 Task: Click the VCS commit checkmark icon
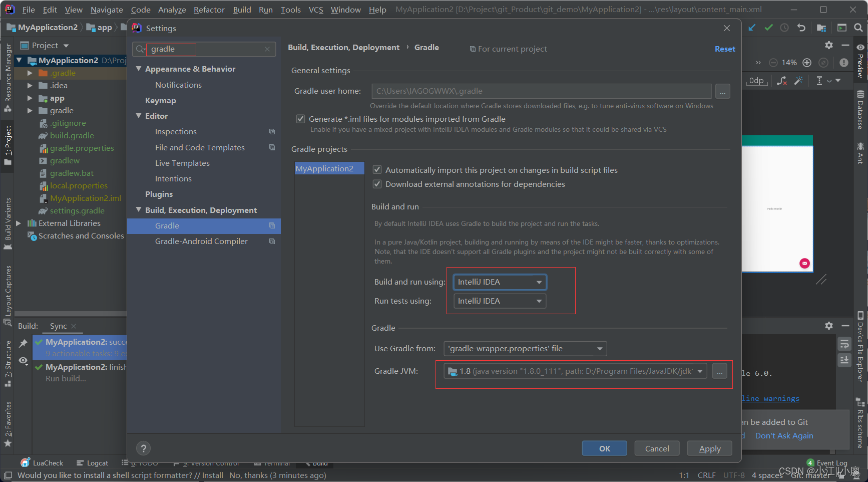coord(768,28)
